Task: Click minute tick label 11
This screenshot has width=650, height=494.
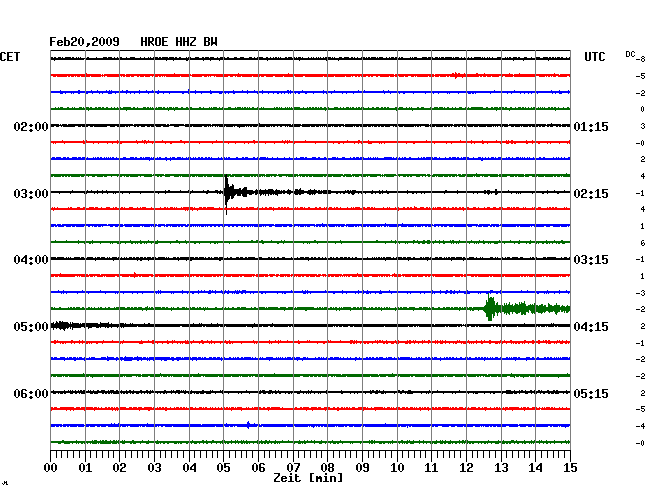Action: click(432, 468)
